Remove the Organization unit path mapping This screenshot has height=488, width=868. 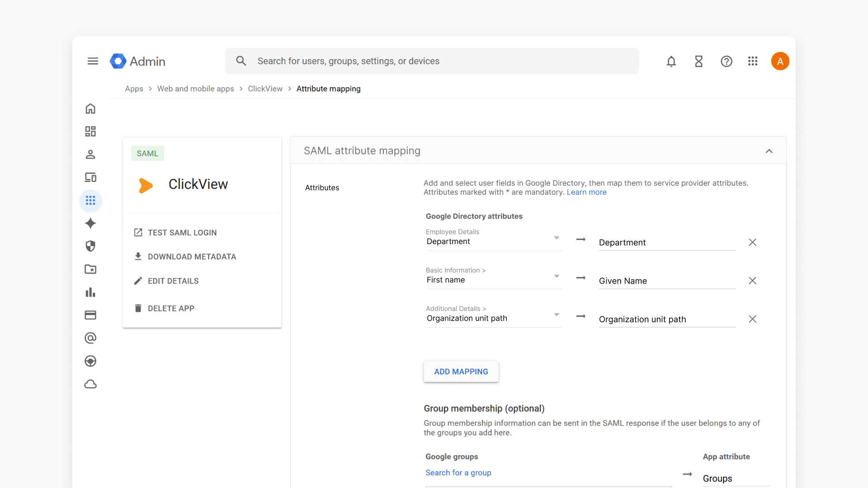752,319
